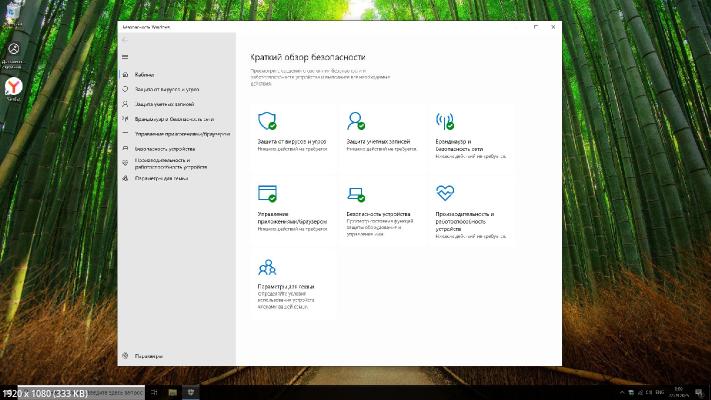711x400 pixels.
Task: Open the app and browser control tile icon
Action: (266, 193)
